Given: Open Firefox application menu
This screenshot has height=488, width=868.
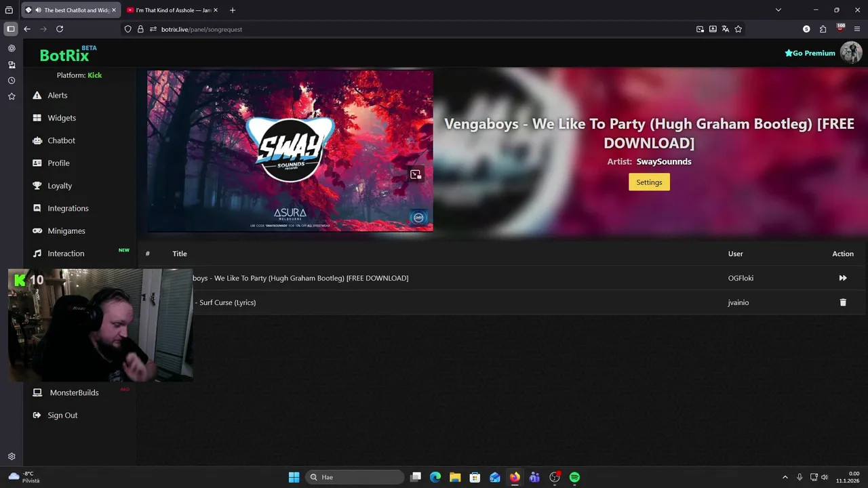Looking at the screenshot, I should (857, 29).
